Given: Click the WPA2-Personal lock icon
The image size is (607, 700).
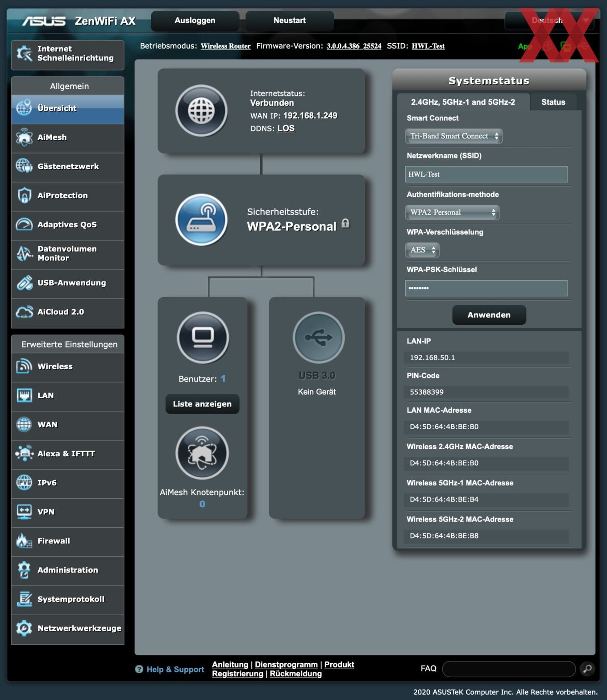Looking at the screenshot, I should (x=345, y=223).
